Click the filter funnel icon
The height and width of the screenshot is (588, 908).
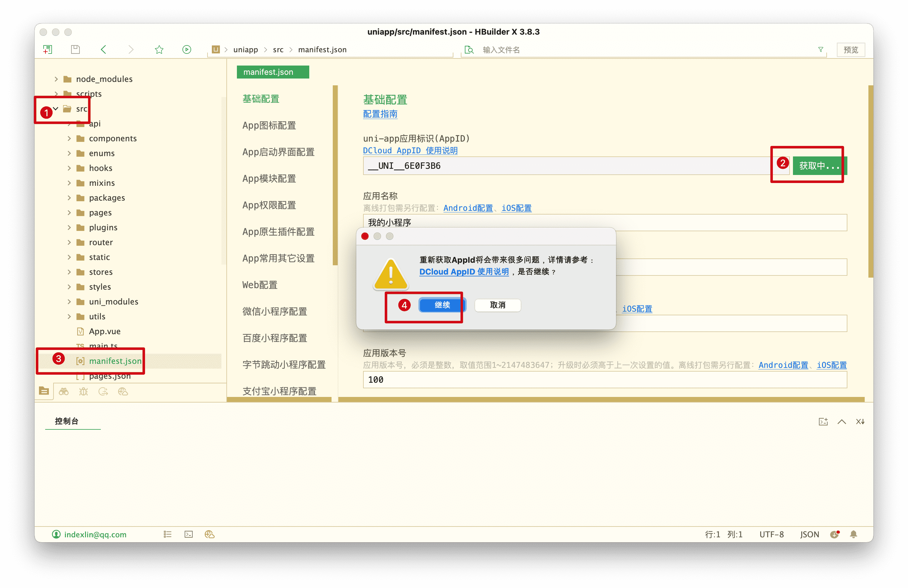[x=821, y=49]
